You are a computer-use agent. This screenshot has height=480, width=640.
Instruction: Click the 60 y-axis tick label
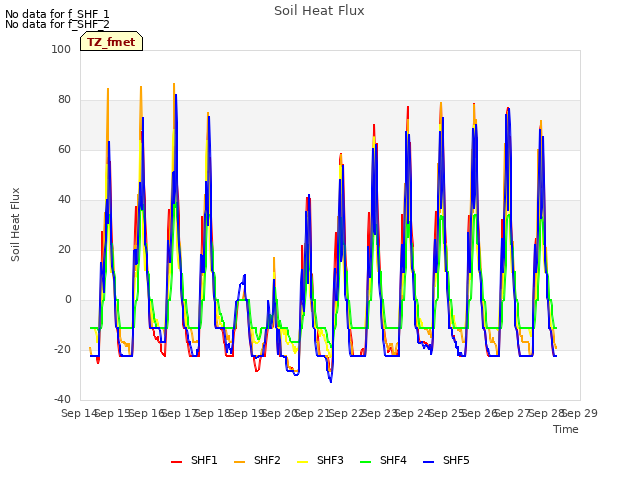pyautogui.click(x=64, y=149)
